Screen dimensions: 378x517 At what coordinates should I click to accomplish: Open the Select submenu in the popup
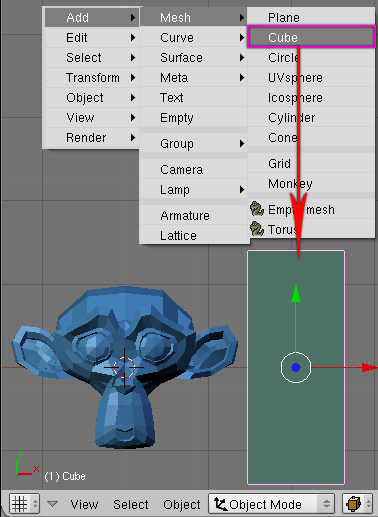[92, 57]
